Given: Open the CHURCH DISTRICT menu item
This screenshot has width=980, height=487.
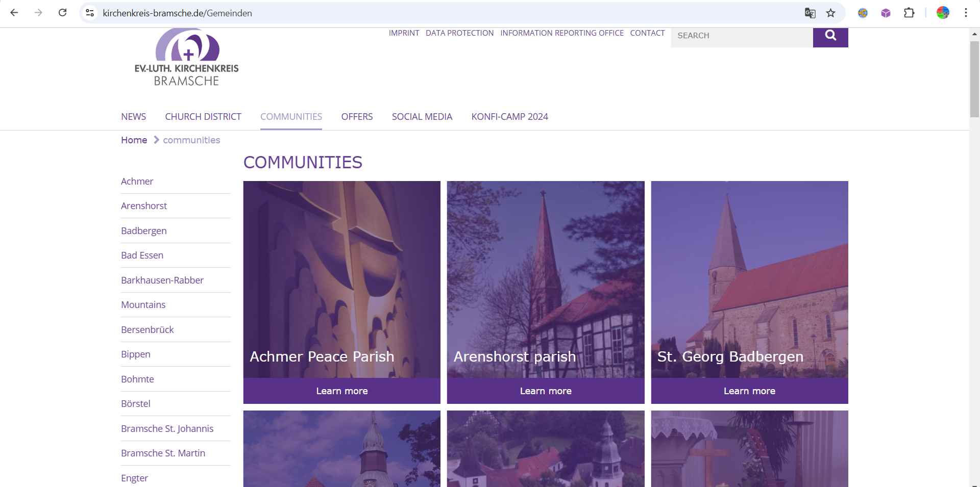Looking at the screenshot, I should click(x=203, y=117).
